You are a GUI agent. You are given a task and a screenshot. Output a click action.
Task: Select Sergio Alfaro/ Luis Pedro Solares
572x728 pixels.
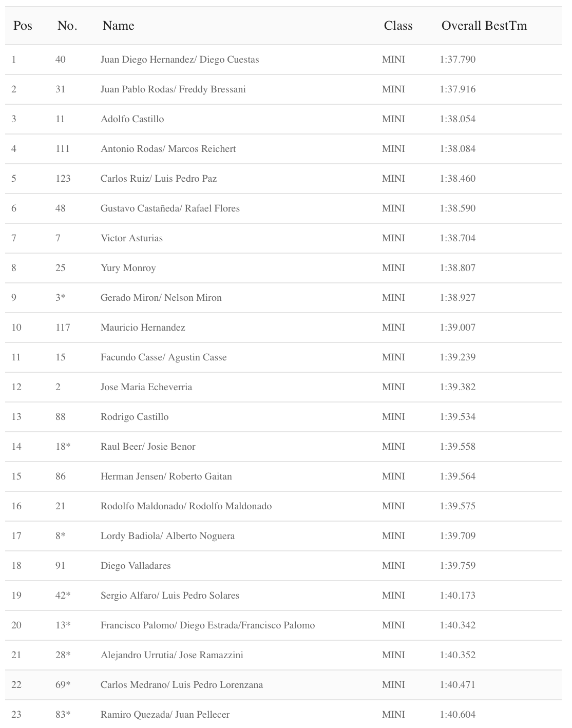click(x=170, y=596)
